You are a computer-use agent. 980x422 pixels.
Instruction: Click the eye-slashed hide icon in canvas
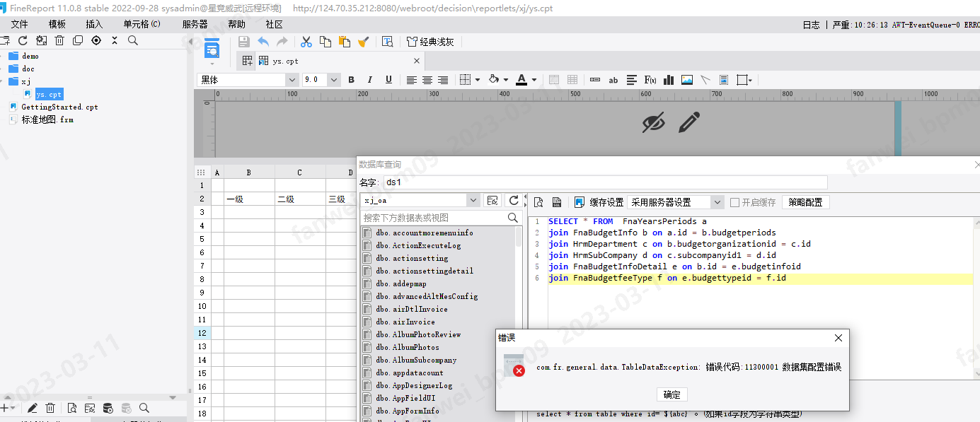pos(654,122)
